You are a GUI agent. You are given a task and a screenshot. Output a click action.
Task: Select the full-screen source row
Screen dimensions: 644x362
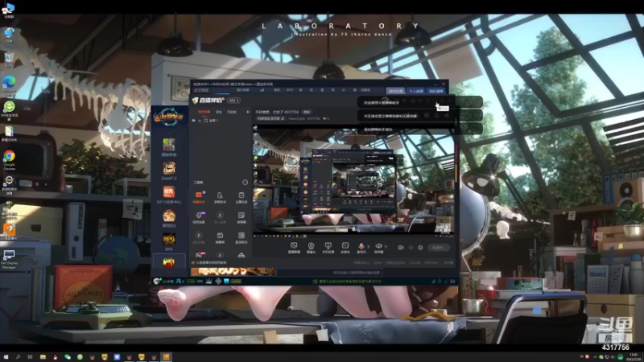(220, 120)
